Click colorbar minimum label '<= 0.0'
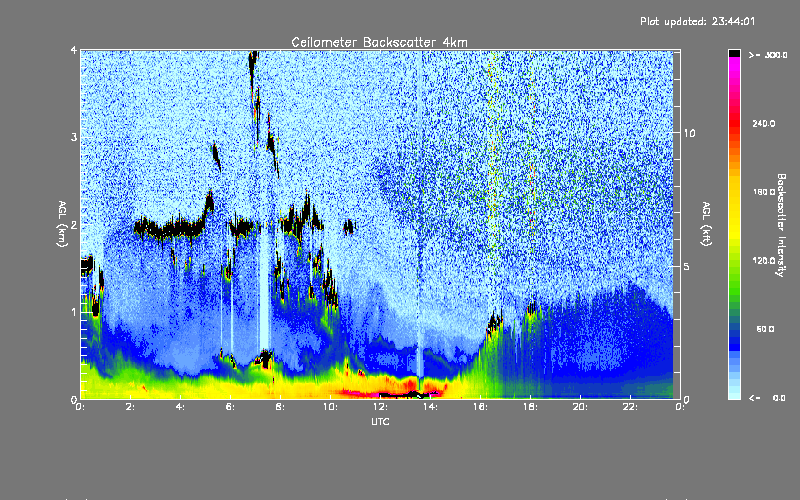This screenshot has width=800, height=500. tap(767, 397)
